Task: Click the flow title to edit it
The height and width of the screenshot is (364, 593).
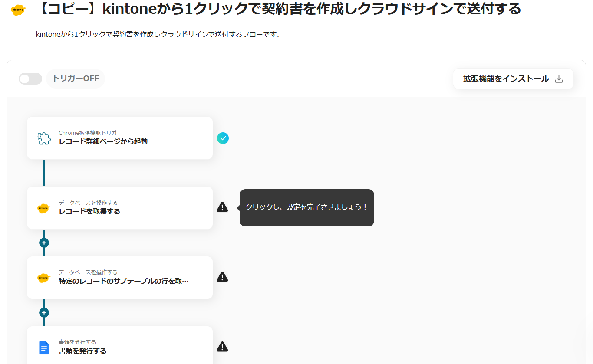Action: click(279, 9)
